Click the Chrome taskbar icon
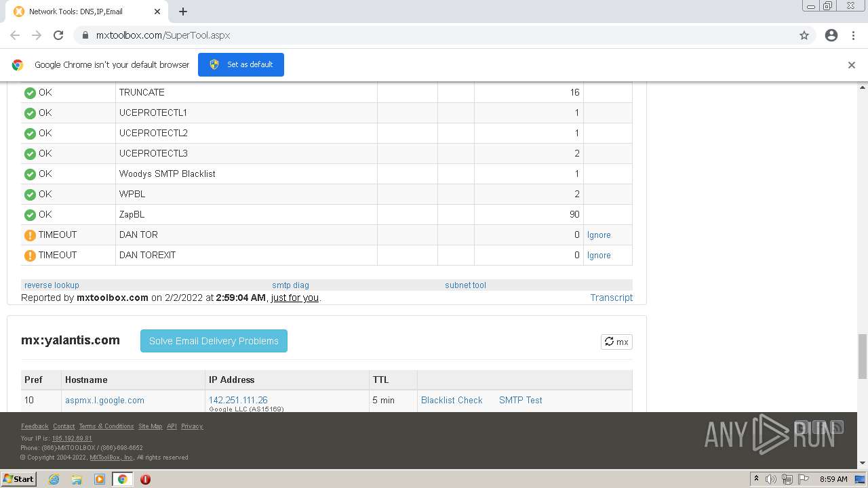The height and width of the screenshot is (488, 868). 123,479
